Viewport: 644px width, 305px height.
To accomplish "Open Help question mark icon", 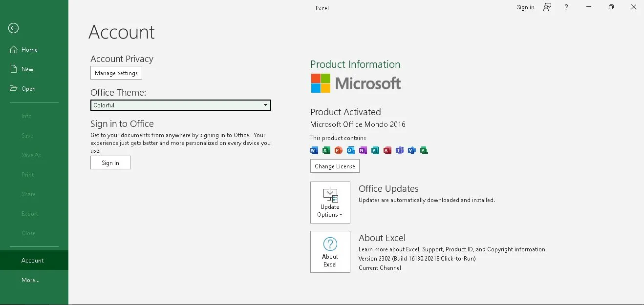I will 566,7.
